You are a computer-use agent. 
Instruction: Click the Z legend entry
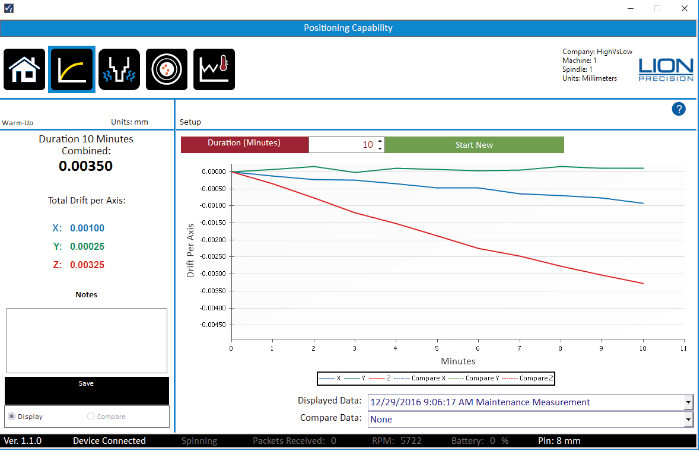click(380, 378)
